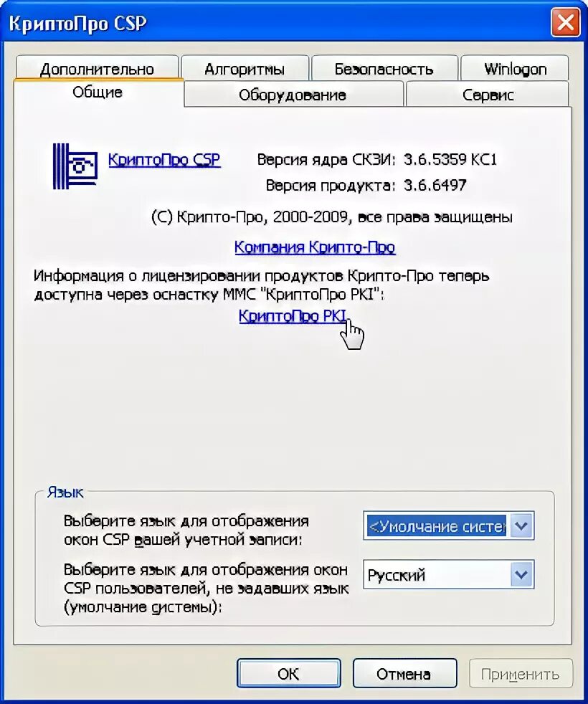Screen dimensions: 588x704
Task: Click the Версия ядра СКЗИ label
Action: tap(326, 159)
